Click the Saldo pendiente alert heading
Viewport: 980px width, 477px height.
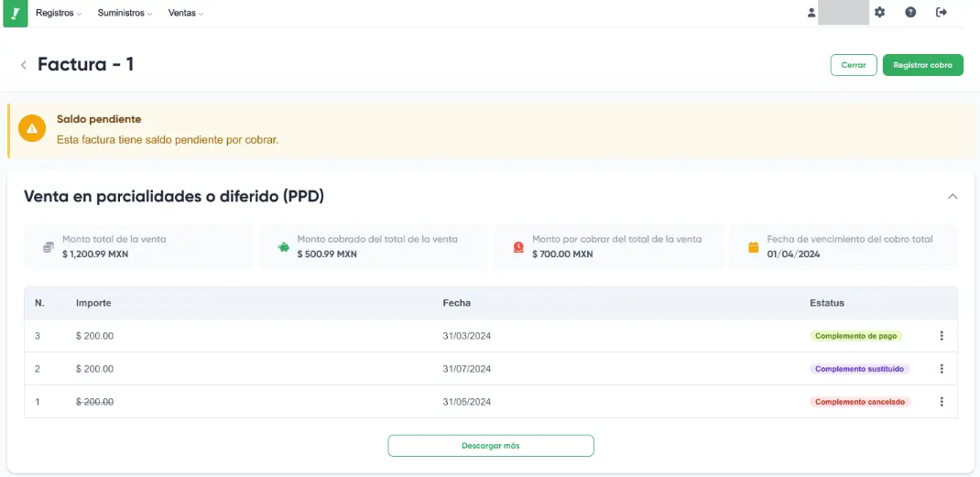99,119
